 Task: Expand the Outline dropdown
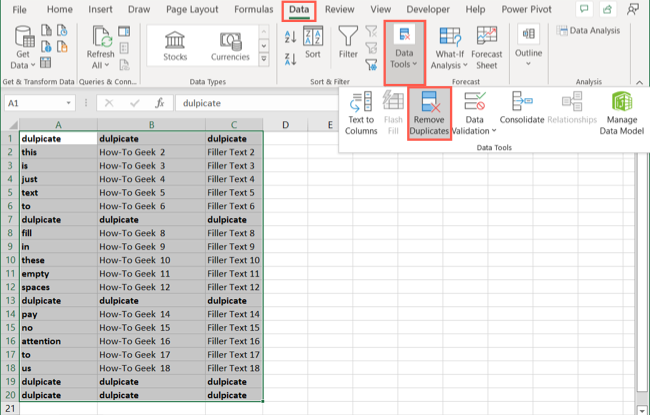pyautogui.click(x=528, y=47)
